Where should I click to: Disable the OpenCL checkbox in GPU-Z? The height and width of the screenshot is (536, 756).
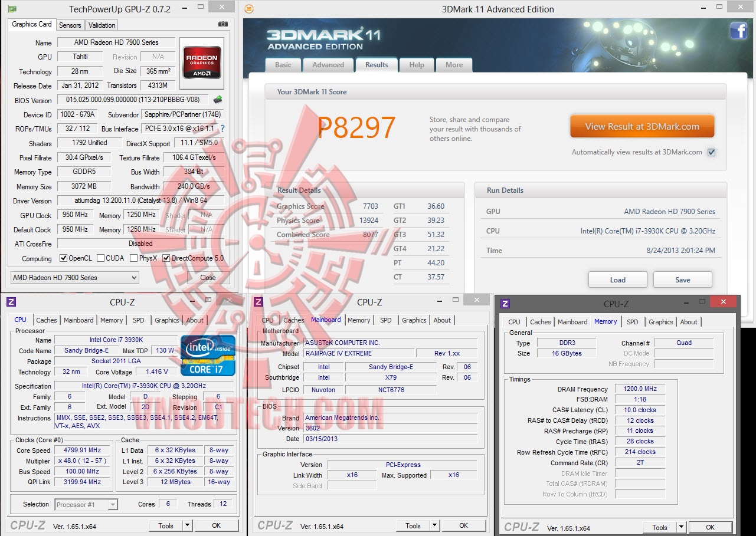(63, 258)
